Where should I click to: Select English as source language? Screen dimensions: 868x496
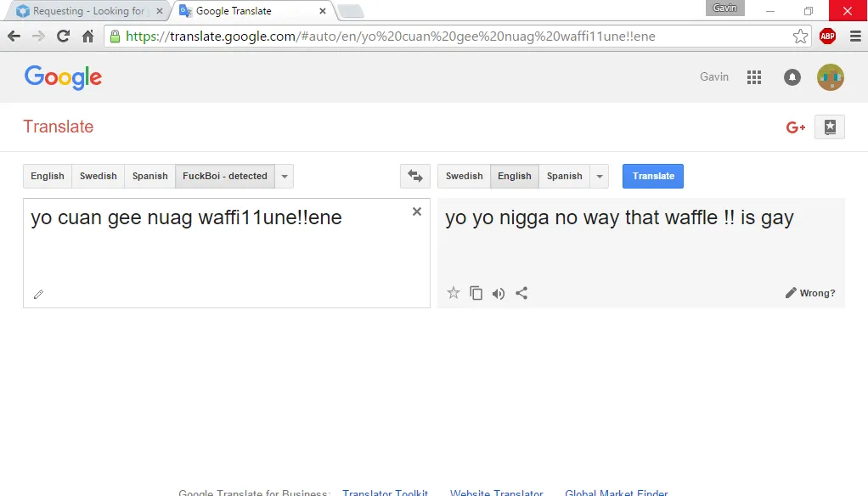click(48, 176)
